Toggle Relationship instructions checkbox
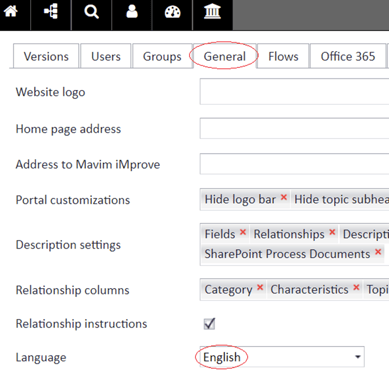 [x=209, y=323]
